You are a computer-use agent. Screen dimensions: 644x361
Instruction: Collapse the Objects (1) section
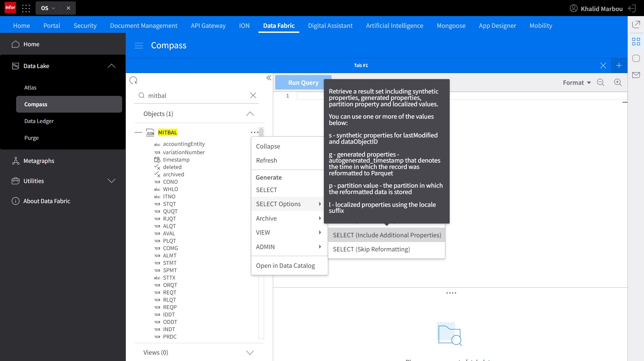250,114
